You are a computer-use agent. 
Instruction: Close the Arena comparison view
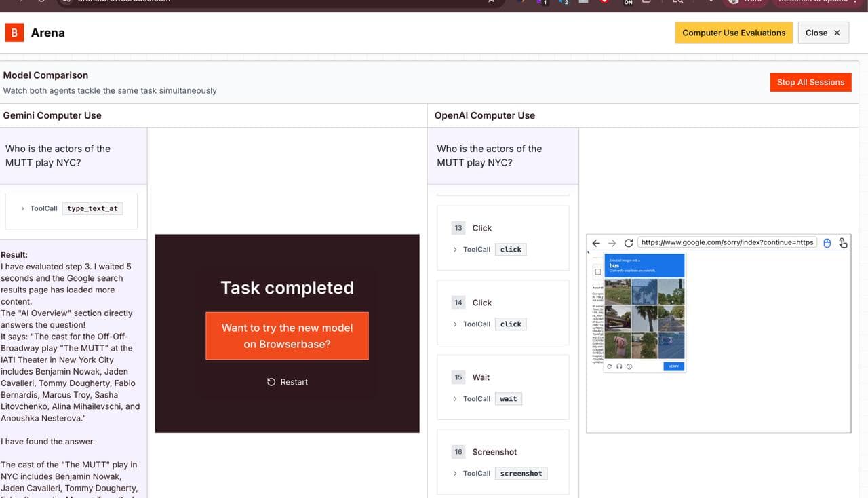click(x=823, y=33)
